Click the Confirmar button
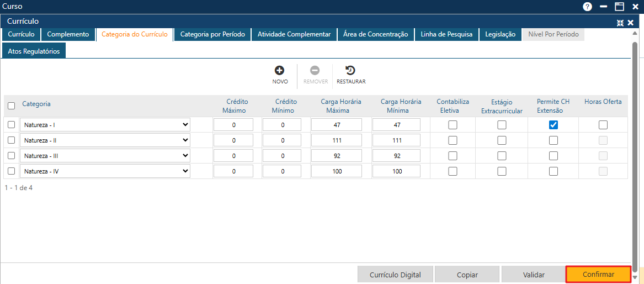 coord(598,275)
